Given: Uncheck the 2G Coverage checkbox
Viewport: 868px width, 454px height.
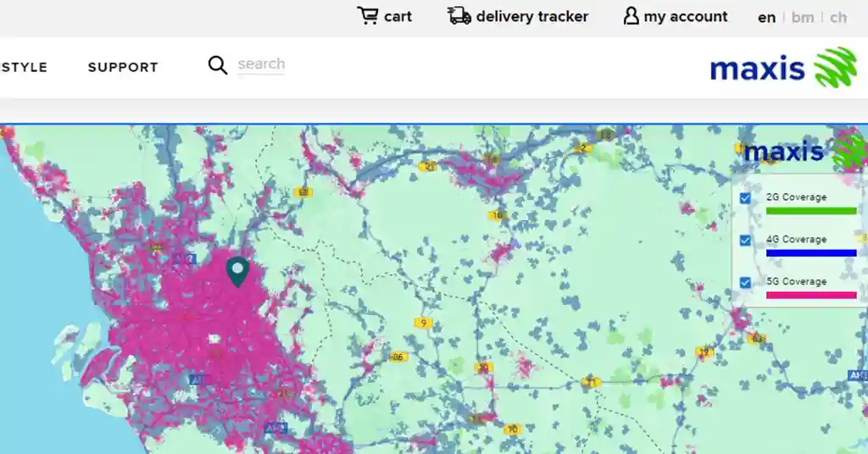Looking at the screenshot, I should (x=745, y=198).
